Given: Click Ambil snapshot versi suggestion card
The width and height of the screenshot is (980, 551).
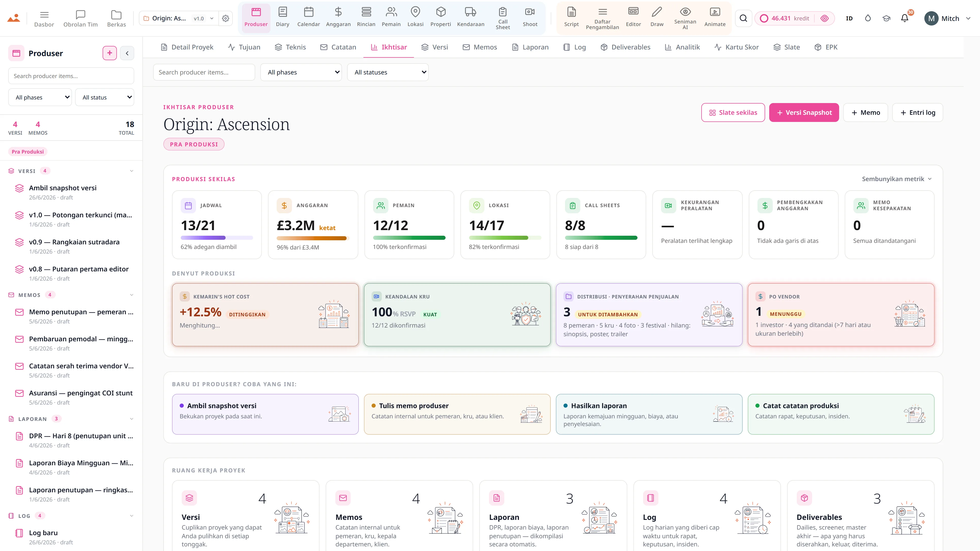Looking at the screenshot, I should click(x=265, y=414).
